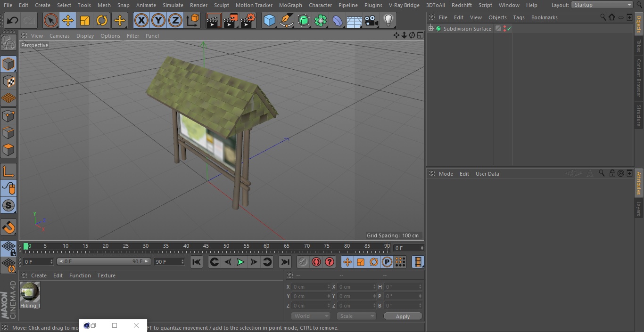This screenshot has width=644, height=332.
Task: Click the X position 0 cm field
Action: coord(311,287)
